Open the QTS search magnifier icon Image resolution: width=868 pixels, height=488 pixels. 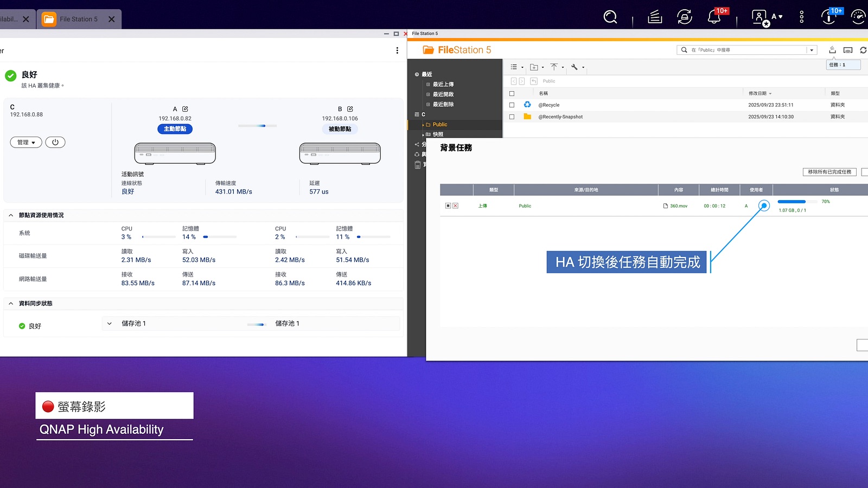610,17
